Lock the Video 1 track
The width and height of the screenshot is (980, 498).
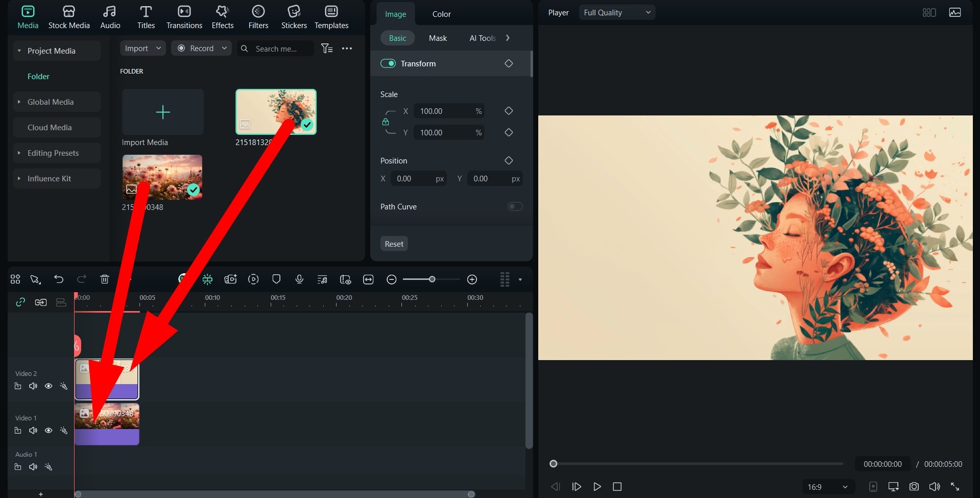(18, 431)
